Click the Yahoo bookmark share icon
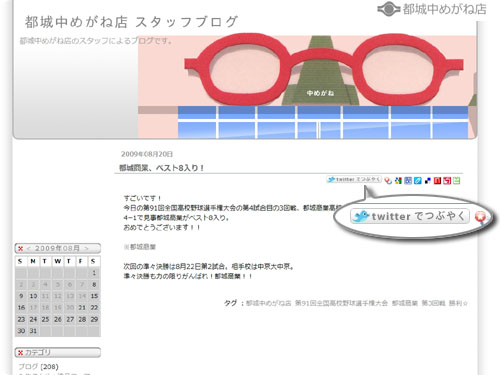Screen dimensions: 500x375 (388, 181)
